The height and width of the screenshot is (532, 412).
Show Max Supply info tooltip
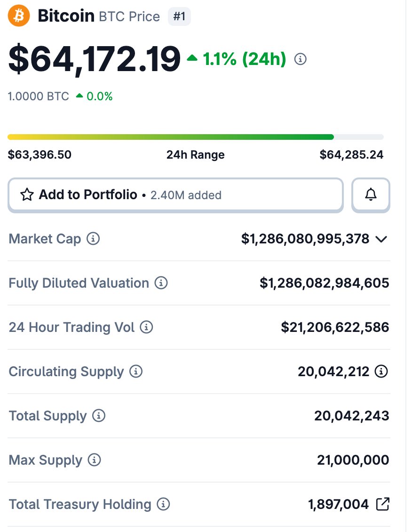[94, 459]
